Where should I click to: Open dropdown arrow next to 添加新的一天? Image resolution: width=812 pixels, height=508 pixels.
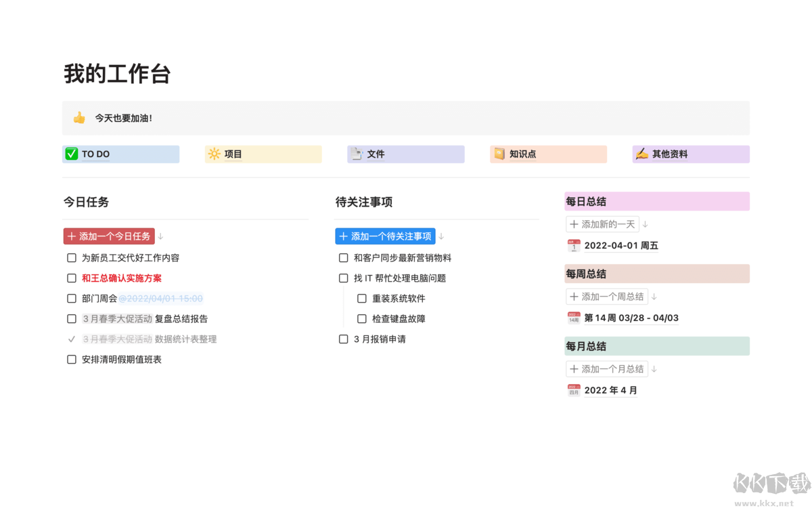646,224
